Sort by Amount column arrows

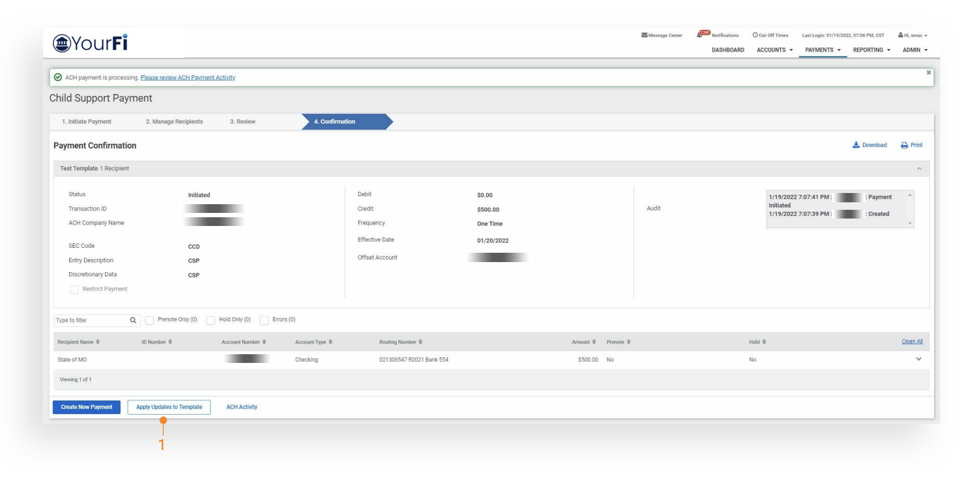(594, 342)
